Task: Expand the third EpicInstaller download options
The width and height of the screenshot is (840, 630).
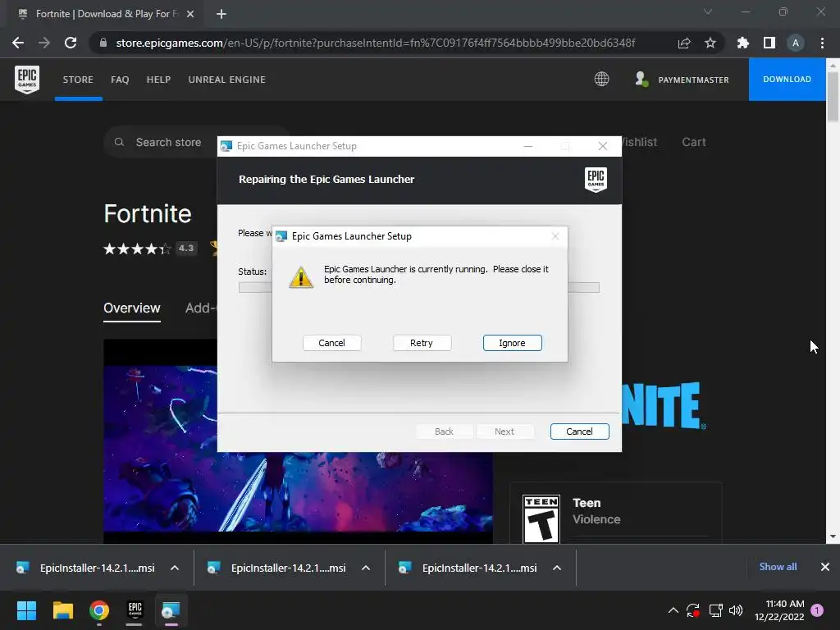Action: point(557,568)
